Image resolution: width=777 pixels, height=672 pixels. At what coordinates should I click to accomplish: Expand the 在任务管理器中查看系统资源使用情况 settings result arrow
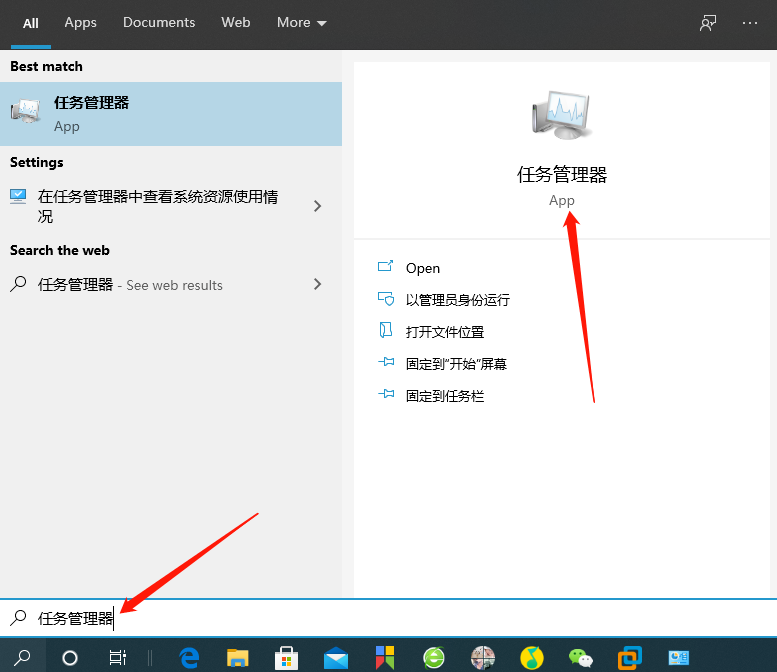(318, 206)
